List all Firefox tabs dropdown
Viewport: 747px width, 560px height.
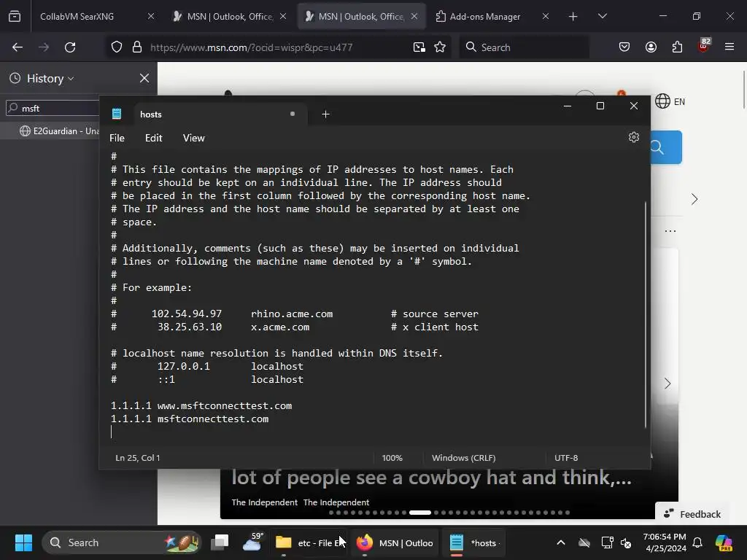pyautogui.click(x=602, y=16)
